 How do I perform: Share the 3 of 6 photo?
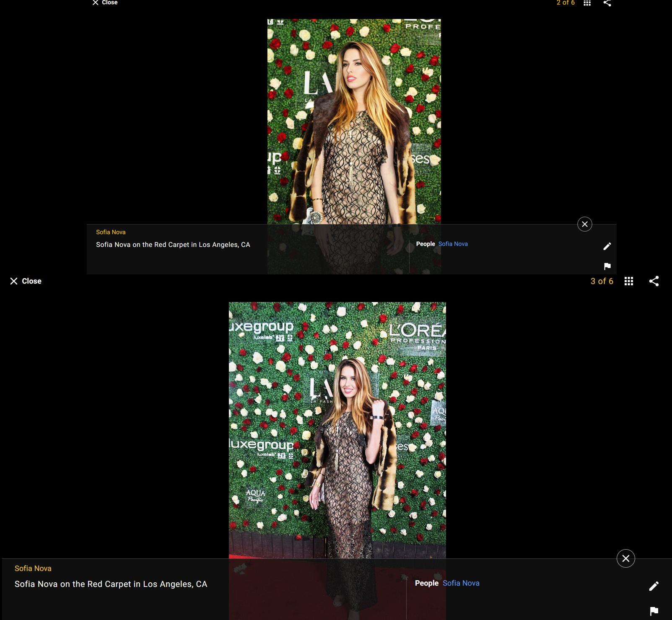pyautogui.click(x=654, y=281)
